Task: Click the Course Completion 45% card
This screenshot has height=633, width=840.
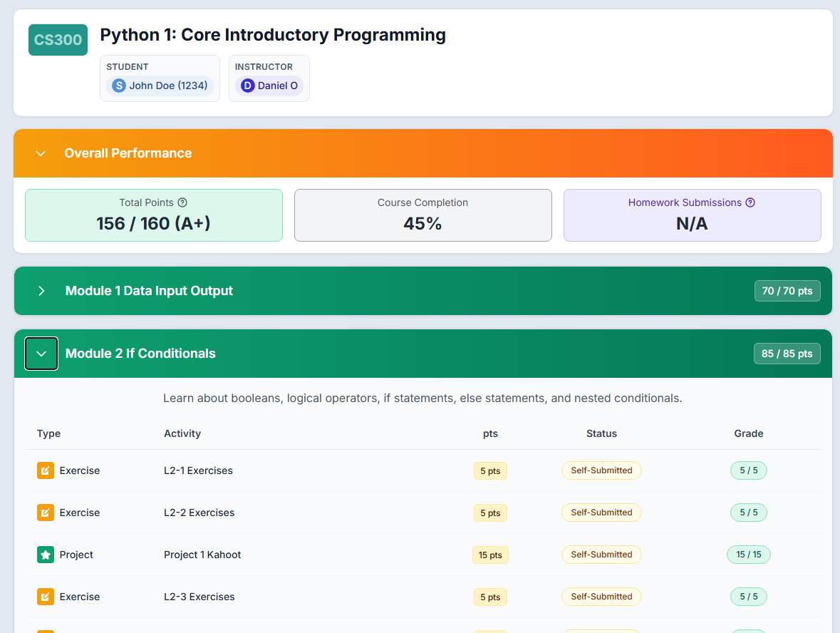Action: pyautogui.click(x=422, y=215)
